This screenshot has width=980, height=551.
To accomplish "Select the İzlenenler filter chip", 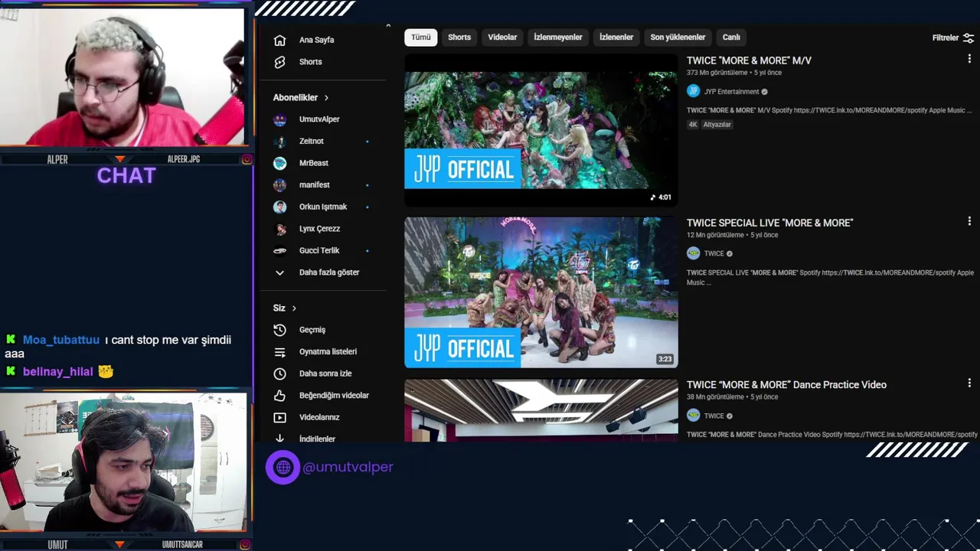I will click(616, 37).
